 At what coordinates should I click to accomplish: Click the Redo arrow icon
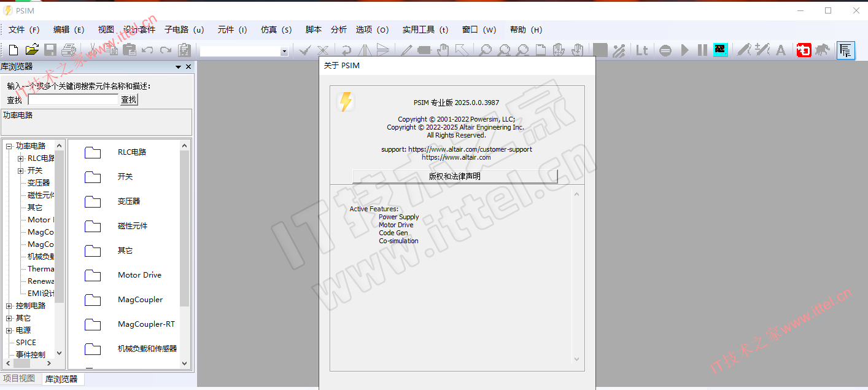click(x=166, y=50)
